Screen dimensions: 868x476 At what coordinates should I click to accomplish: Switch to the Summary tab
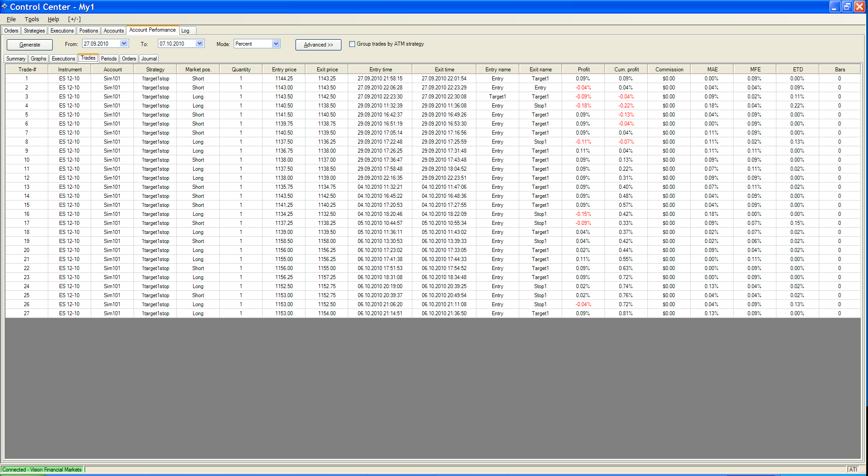16,59
